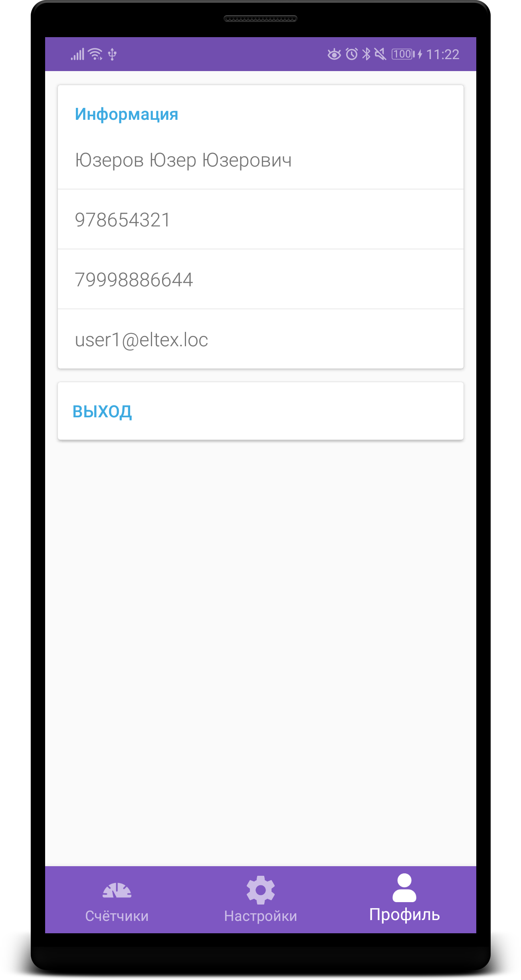Select the phone number 79998886644 row
The height and width of the screenshot is (980, 521).
tap(261, 279)
